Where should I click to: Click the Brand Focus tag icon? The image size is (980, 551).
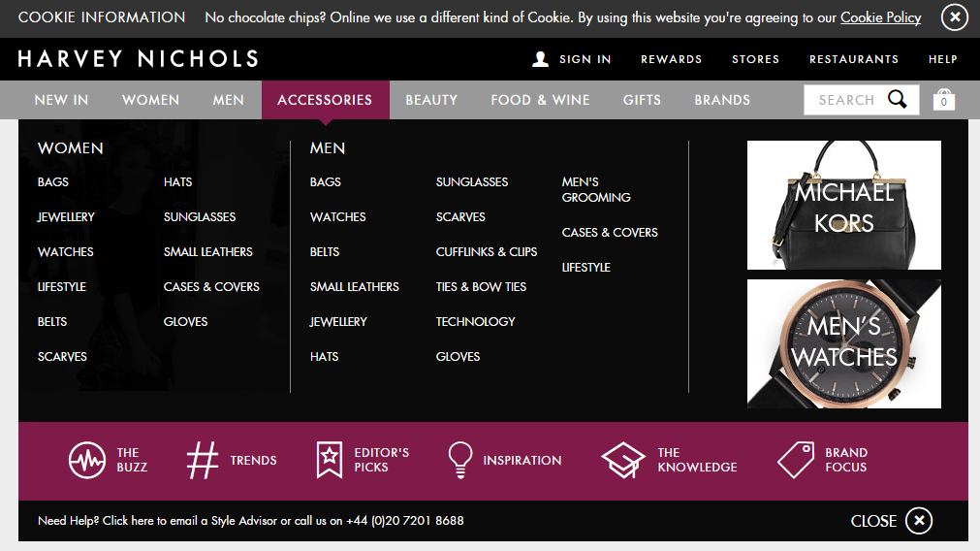(795, 461)
